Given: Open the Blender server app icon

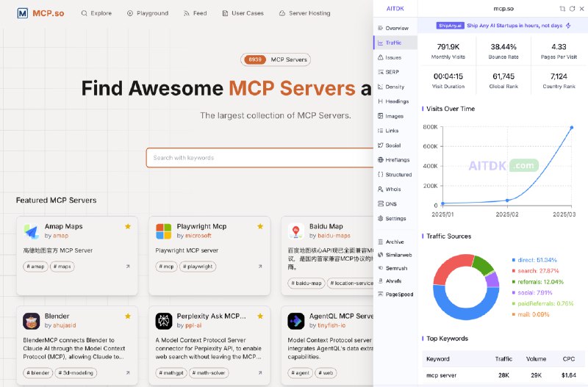Looking at the screenshot, I should tap(31, 321).
